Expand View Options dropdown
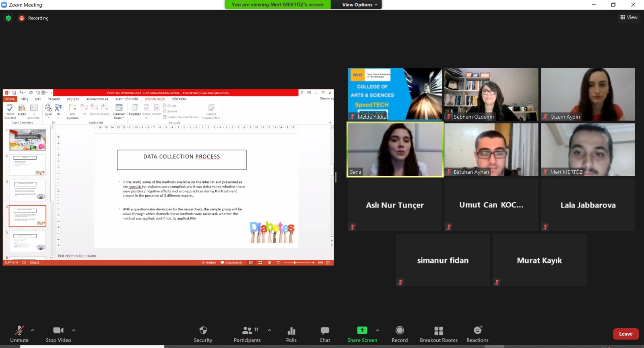 359,5
